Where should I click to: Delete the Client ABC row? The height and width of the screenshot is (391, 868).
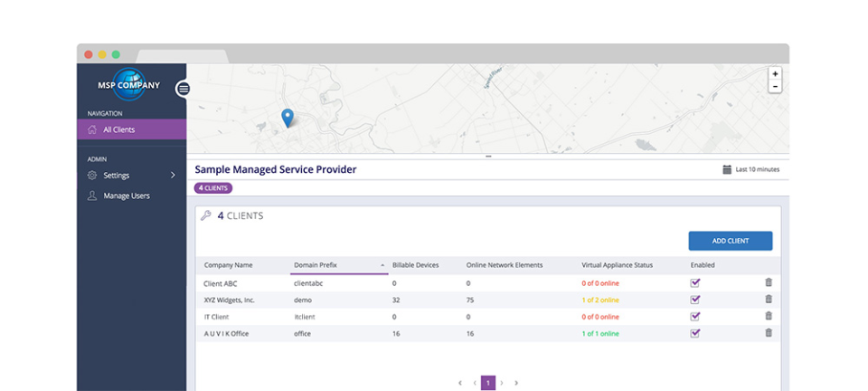(x=769, y=282)
